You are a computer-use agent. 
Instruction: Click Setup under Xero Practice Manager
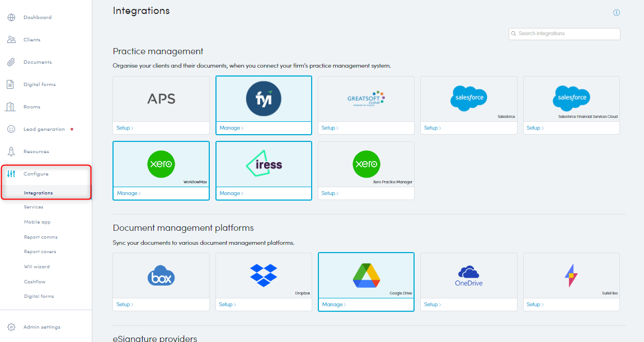[x=330, y=193]
